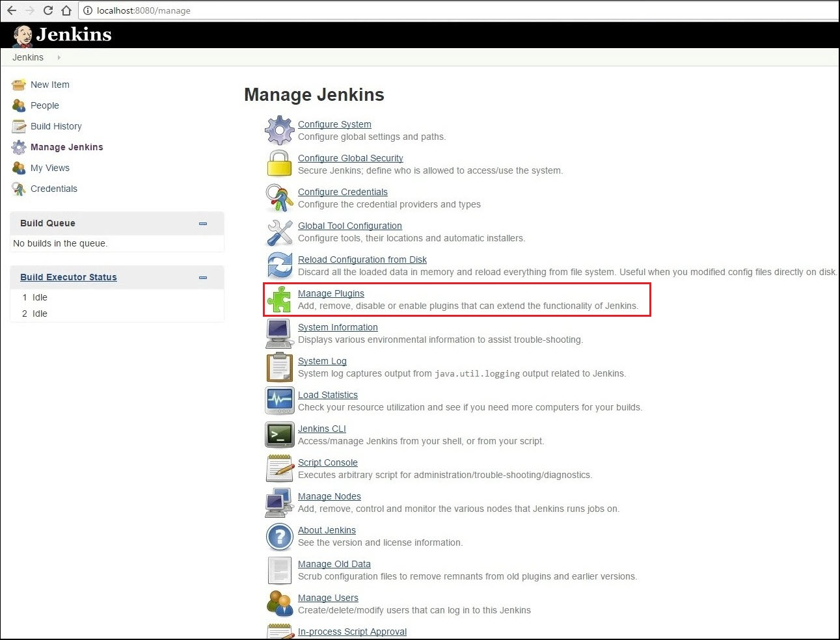Viewport: 840px width, 640px height.
Task: Open the Global Tool Configuration link
Action: coord(350,226)
